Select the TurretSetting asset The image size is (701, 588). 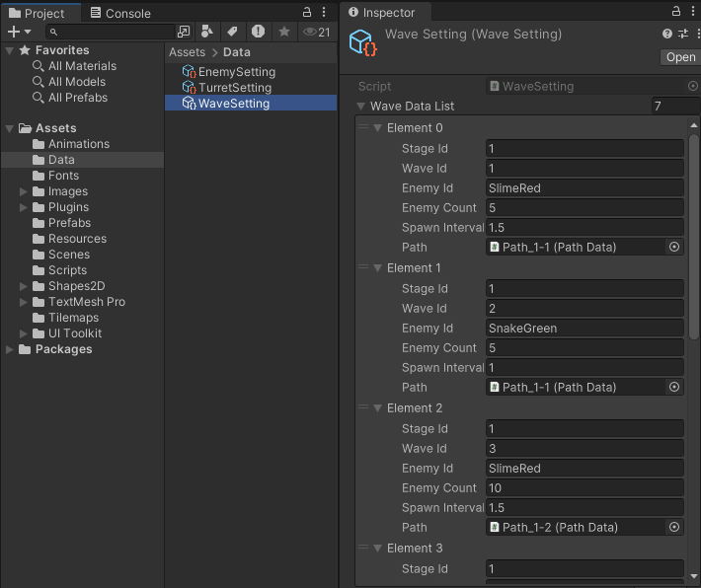pos(251,88)
